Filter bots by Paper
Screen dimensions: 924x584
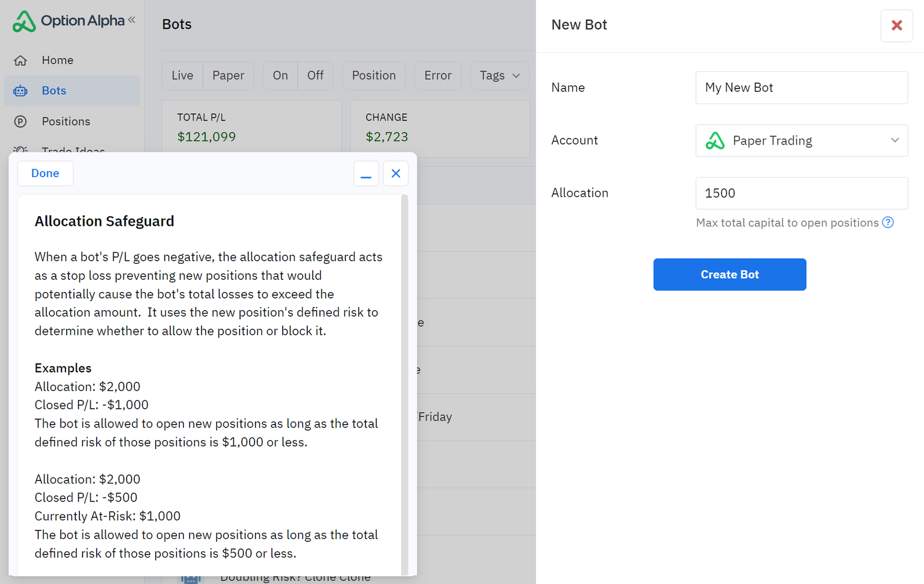228,76
